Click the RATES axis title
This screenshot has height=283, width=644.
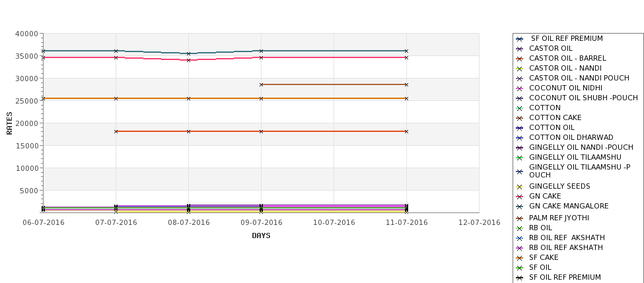coord(9,123)
